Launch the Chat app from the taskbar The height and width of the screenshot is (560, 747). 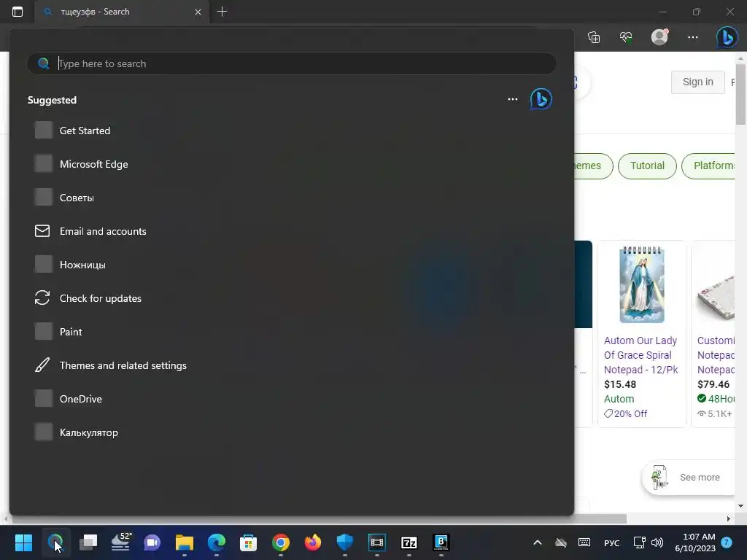tap(152, 542)
